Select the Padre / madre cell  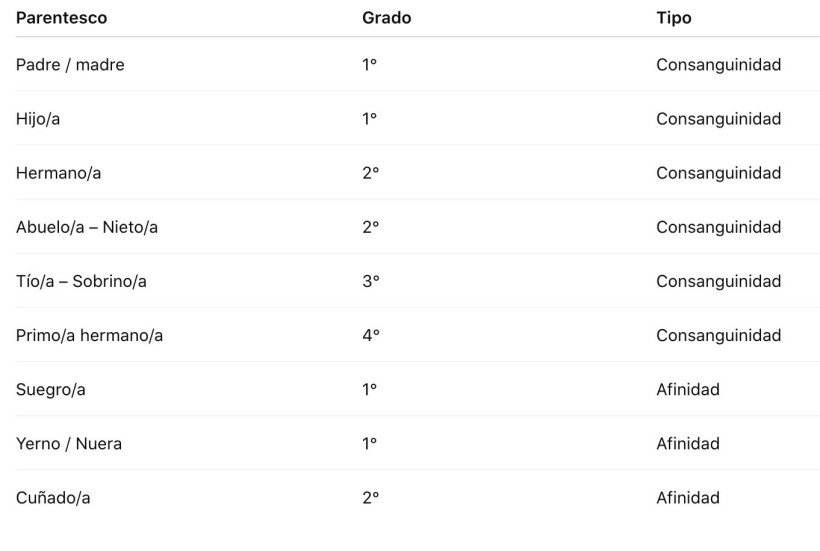tap(70, 65)
